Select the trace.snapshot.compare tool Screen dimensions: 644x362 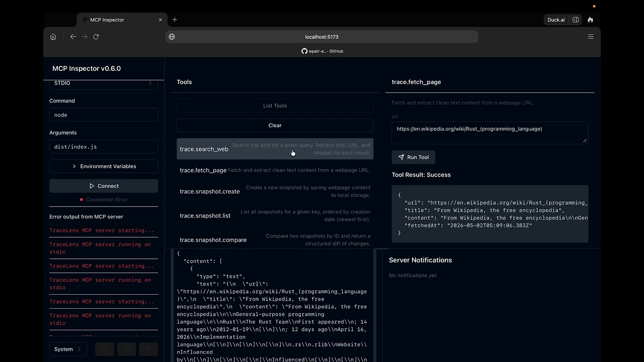275,240
